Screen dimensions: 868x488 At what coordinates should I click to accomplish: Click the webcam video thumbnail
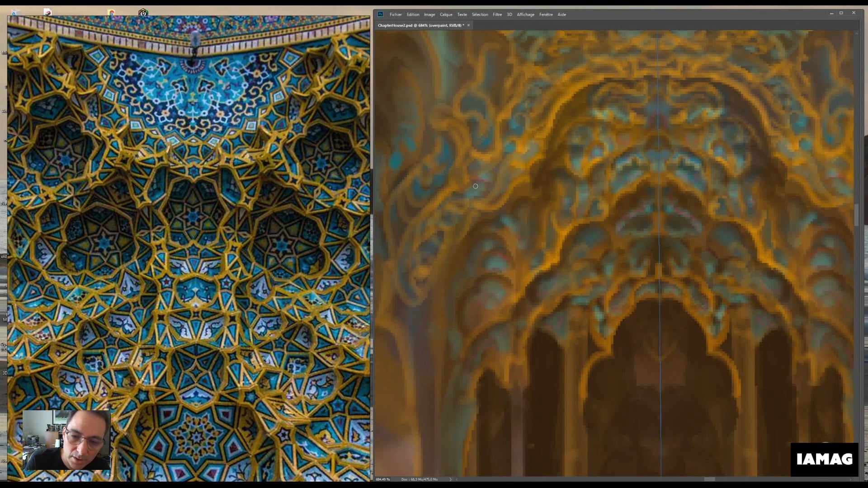(66, 441)
